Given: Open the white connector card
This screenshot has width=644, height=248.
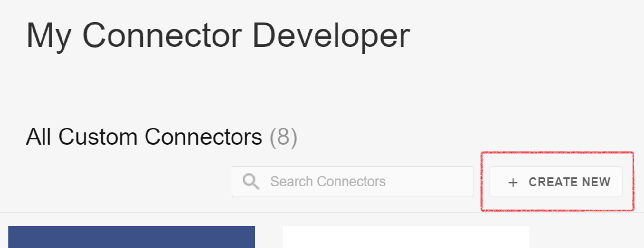Looking at the screenshot, I should [x=406, y=237].
